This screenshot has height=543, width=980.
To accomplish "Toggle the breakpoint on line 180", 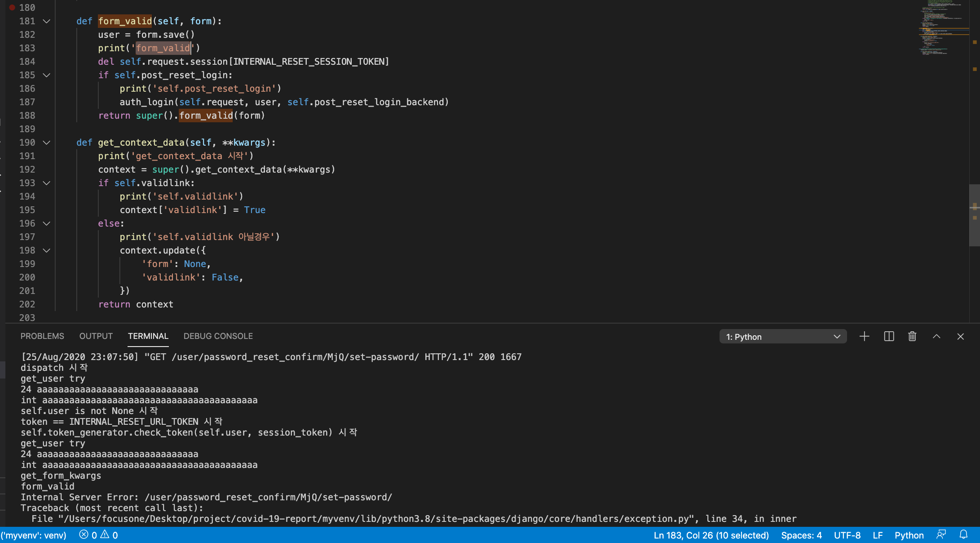I will (x=12, y=8).
